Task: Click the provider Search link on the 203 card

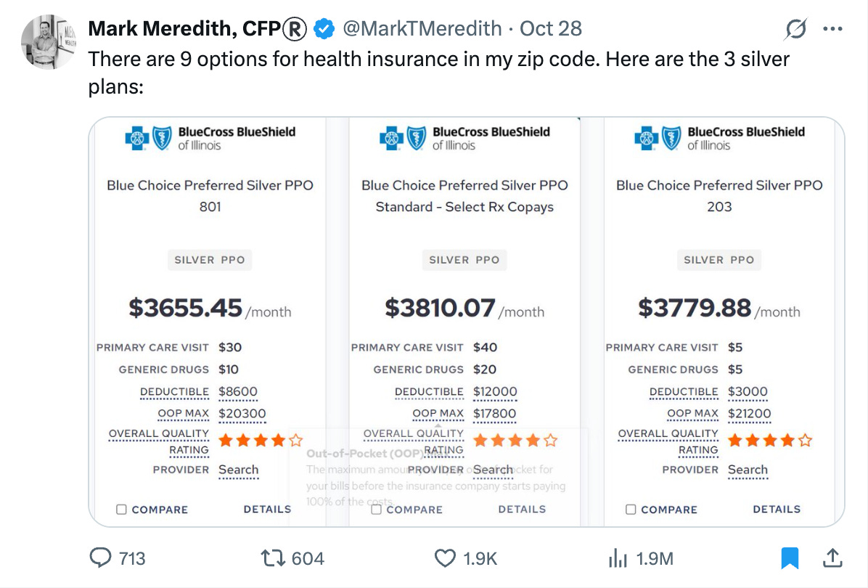Action: [x=747, y=470]
